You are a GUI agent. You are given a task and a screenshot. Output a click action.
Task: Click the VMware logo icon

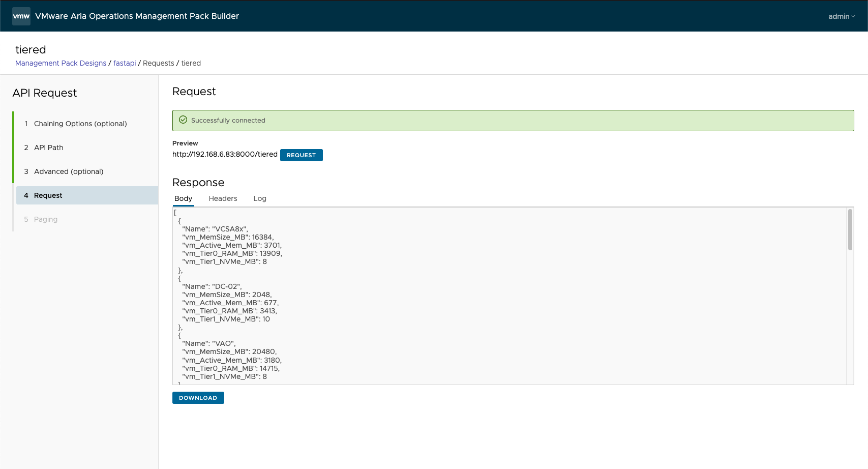(x=21, y=16)
